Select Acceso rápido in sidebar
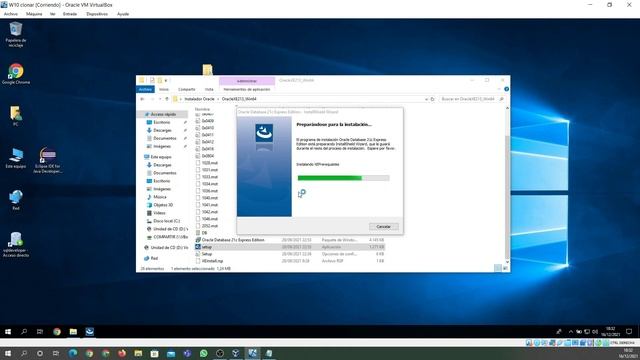640x360 pixels. point(163,114)
